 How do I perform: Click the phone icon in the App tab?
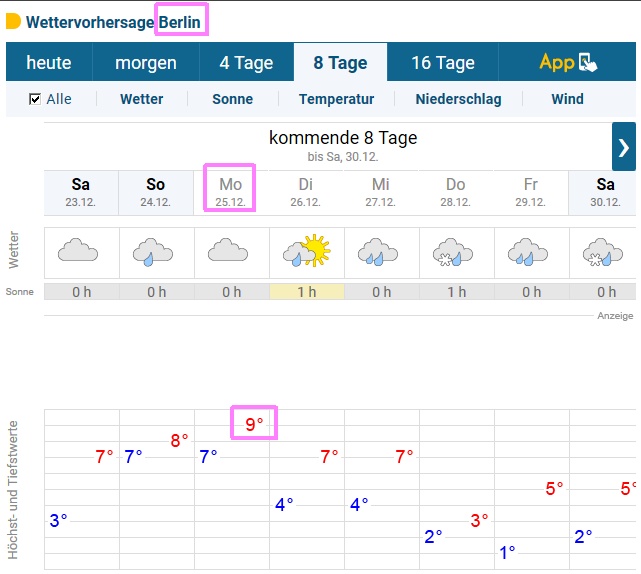click(588, 63)
